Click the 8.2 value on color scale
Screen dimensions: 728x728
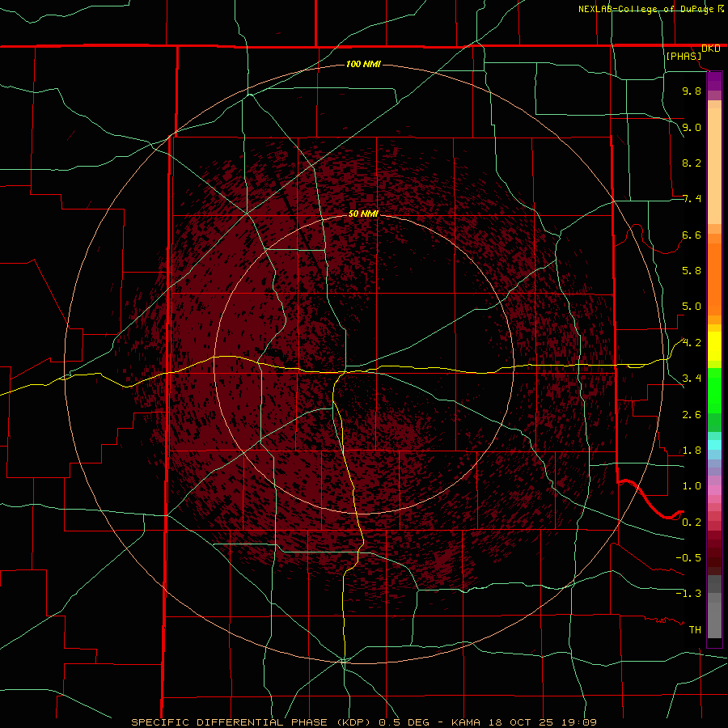click(x=692, y=163)
